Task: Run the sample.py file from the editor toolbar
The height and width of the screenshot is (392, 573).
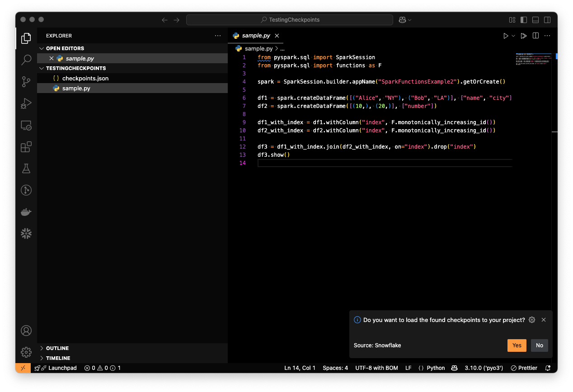Action: pos(505,35)
